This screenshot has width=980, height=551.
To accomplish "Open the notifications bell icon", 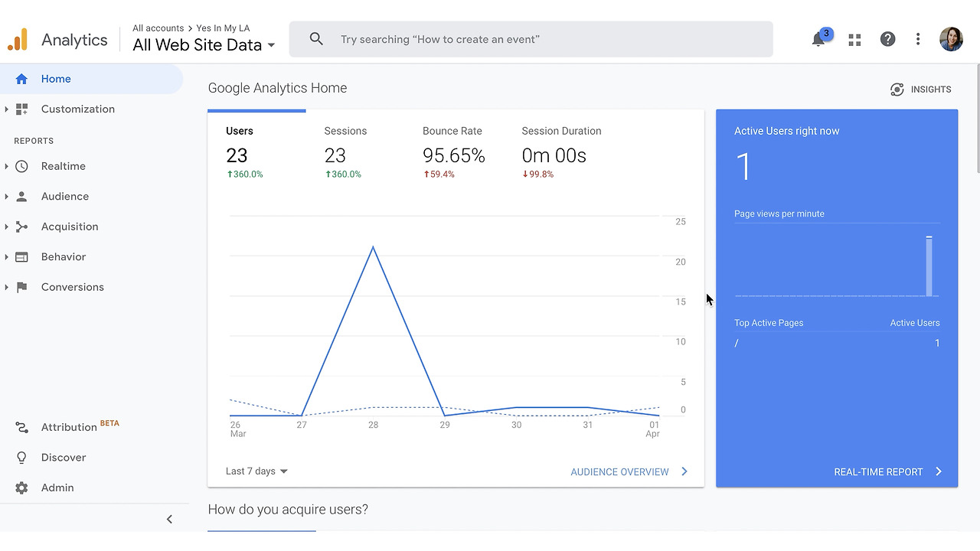I will click(819, 39).
